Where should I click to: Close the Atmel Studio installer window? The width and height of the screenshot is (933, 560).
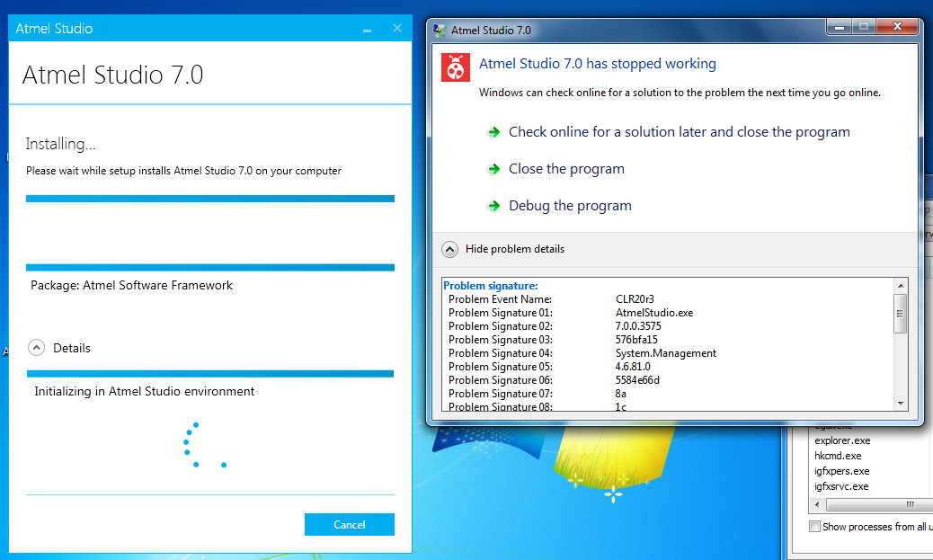[397, 28]
